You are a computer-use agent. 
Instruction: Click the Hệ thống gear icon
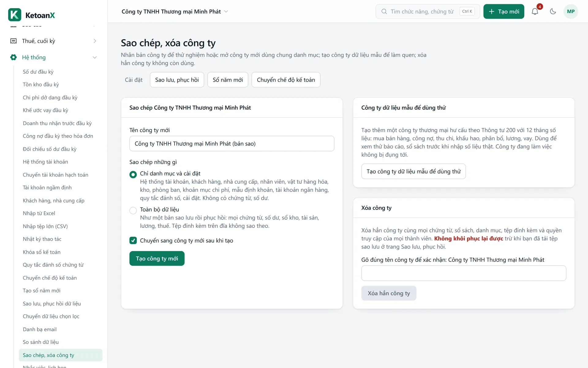pyautogui.click(x=13, y=57)
